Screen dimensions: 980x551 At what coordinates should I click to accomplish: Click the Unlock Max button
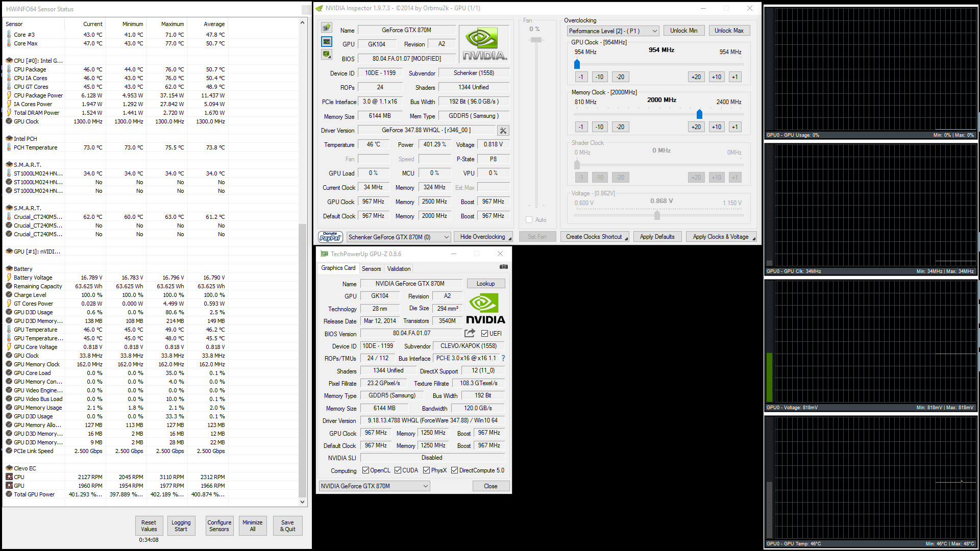coord(729,31)
